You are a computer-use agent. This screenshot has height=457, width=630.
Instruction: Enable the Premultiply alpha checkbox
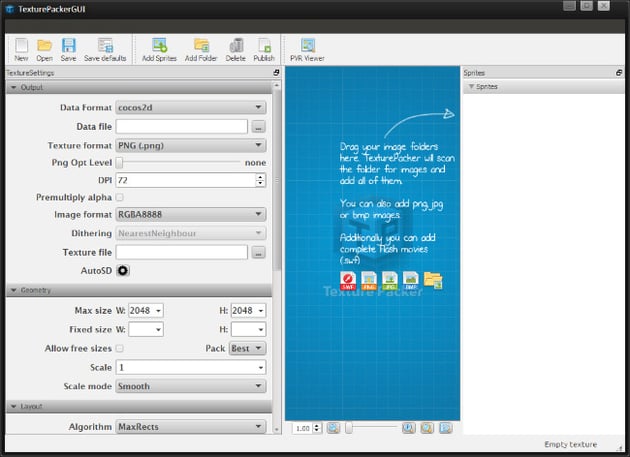120,197
